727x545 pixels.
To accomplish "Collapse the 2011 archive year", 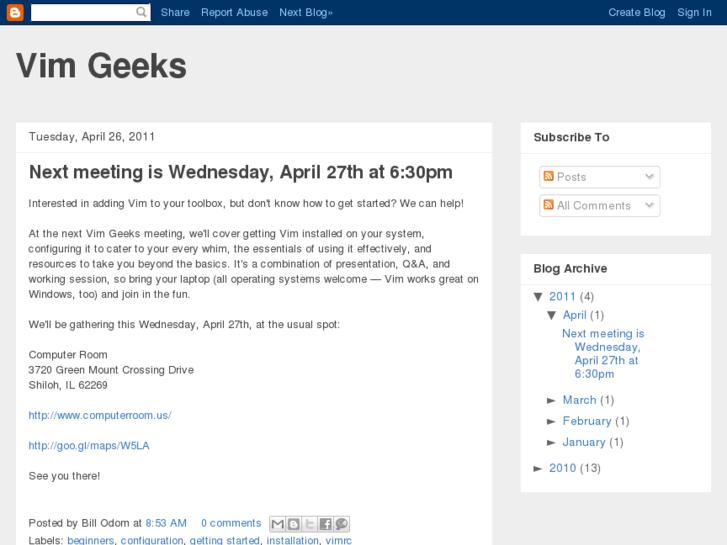I will coord(539,296).
